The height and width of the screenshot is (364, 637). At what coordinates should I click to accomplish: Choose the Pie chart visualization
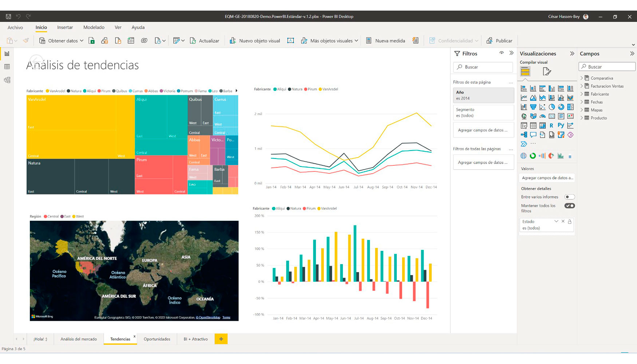point(552,107)
